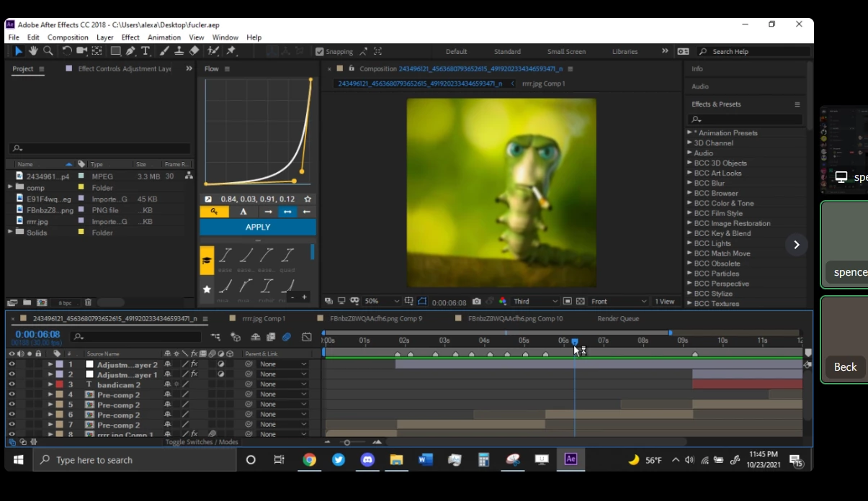Select the Eraser tool

tap(194, 51)
